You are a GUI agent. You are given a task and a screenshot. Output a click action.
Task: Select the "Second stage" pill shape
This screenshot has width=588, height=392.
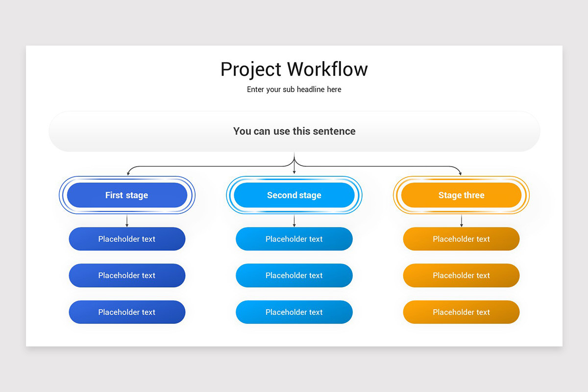click(x=294, y=195)
